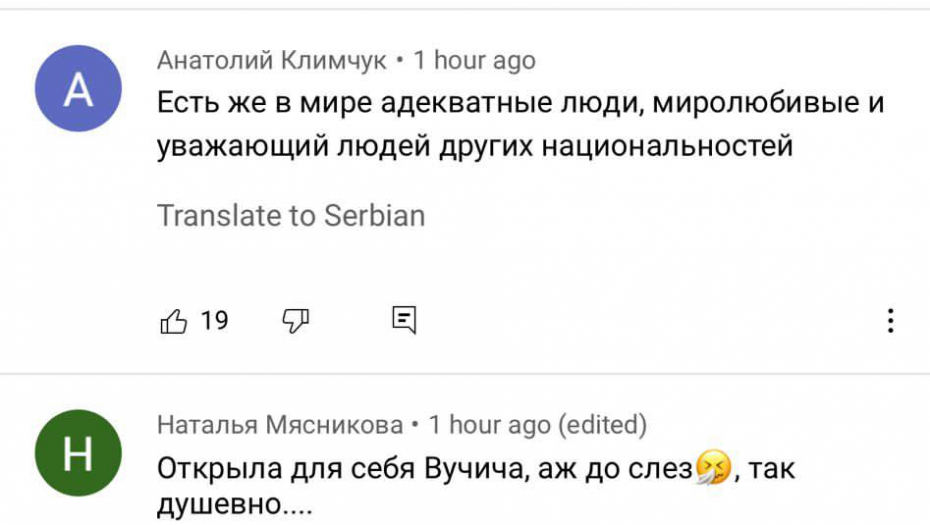The width and height of the screenshot is (930, 525).
Task: Open replies icon on Анатолий's comment
Action: [404, 321]
